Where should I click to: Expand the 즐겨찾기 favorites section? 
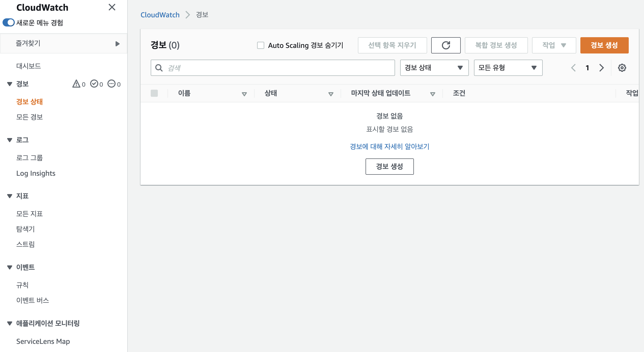(117, 44)
